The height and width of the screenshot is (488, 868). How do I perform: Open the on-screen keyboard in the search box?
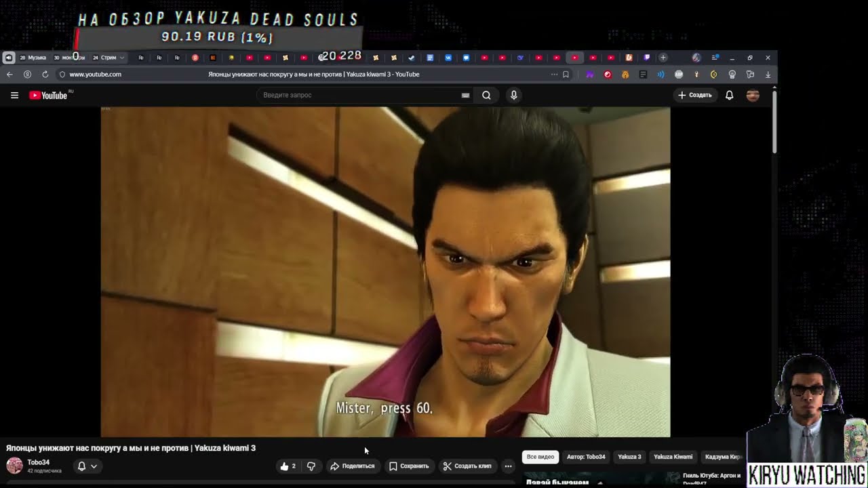[465, 96]
